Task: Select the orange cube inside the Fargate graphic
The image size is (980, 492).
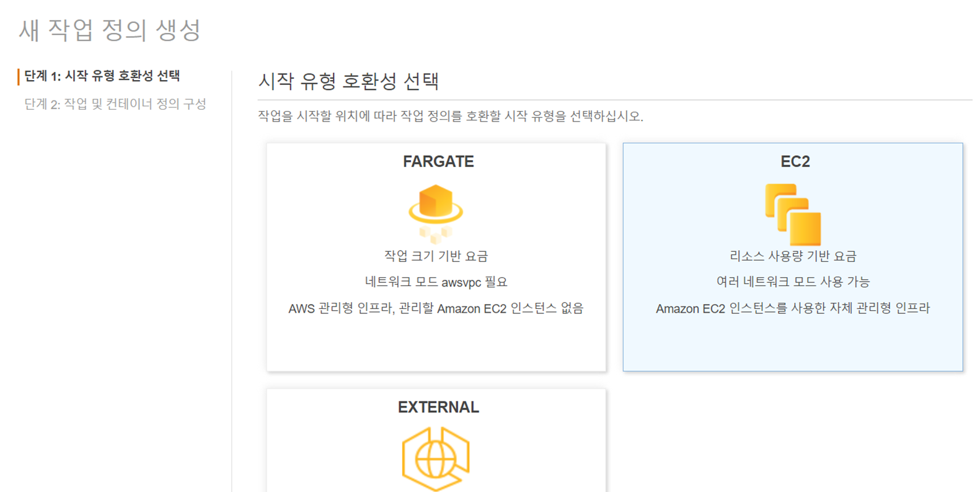Action: [435, 200]
